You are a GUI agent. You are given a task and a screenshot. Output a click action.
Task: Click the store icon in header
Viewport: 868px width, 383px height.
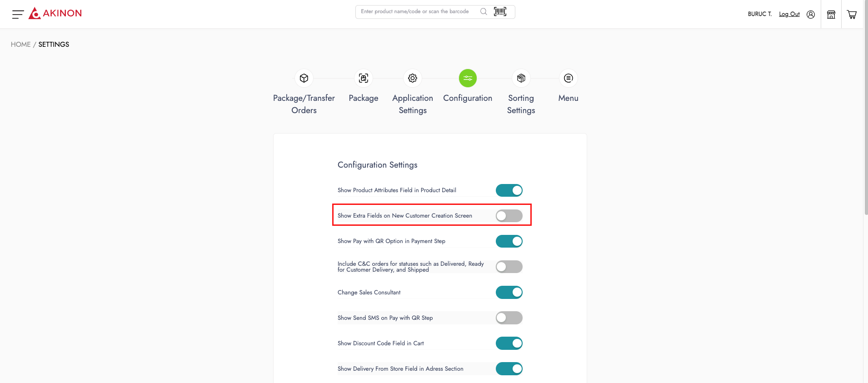pyautogui.click(x=831, y=15)
